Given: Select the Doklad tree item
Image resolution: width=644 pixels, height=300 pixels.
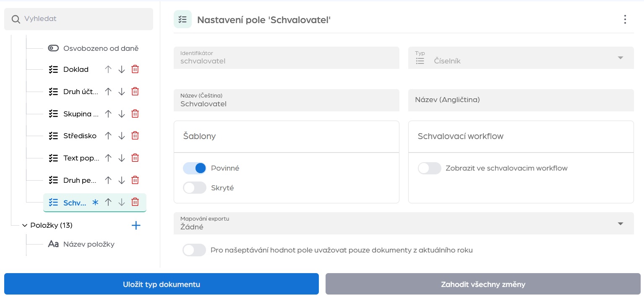Looking at the screenshot, I should tap(76, 69).
